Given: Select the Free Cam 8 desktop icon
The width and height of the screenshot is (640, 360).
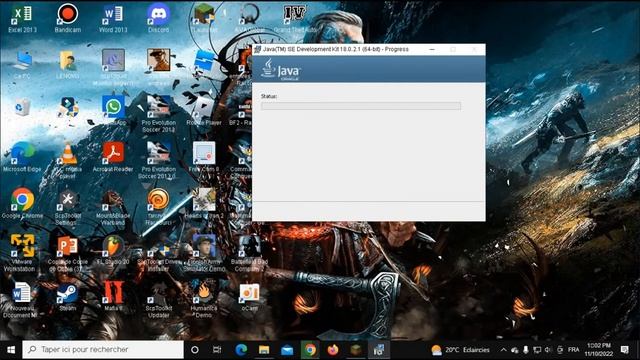Looking at the screenshot, I should click(204, 157).
